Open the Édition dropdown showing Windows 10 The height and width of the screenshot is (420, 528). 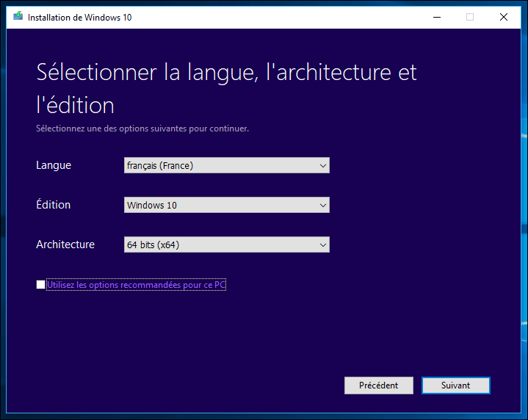(227, 205)
